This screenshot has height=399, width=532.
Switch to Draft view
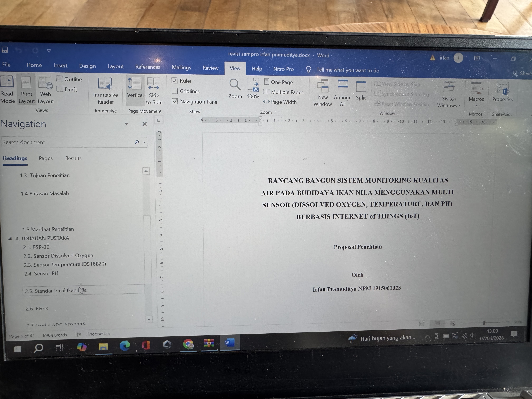(x=67, y=89)
